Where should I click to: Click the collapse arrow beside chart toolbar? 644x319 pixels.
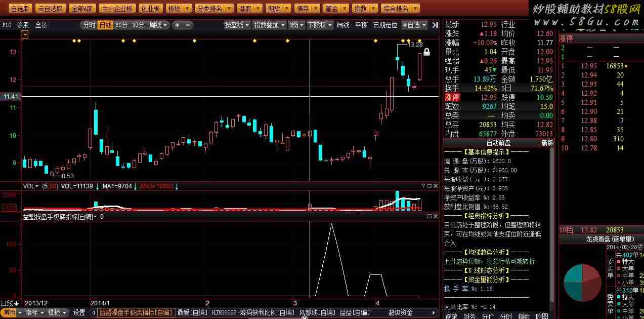[x=436, y=25]
